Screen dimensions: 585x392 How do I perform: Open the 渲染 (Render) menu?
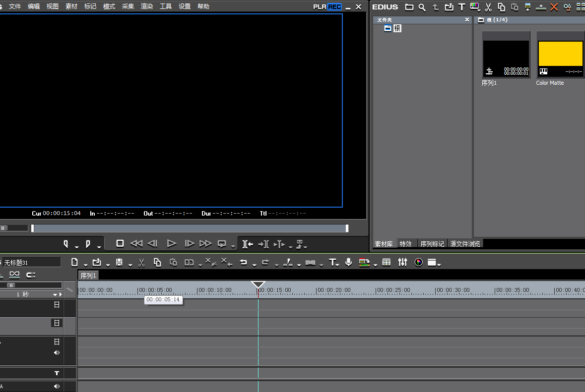[x=147, y=6]
